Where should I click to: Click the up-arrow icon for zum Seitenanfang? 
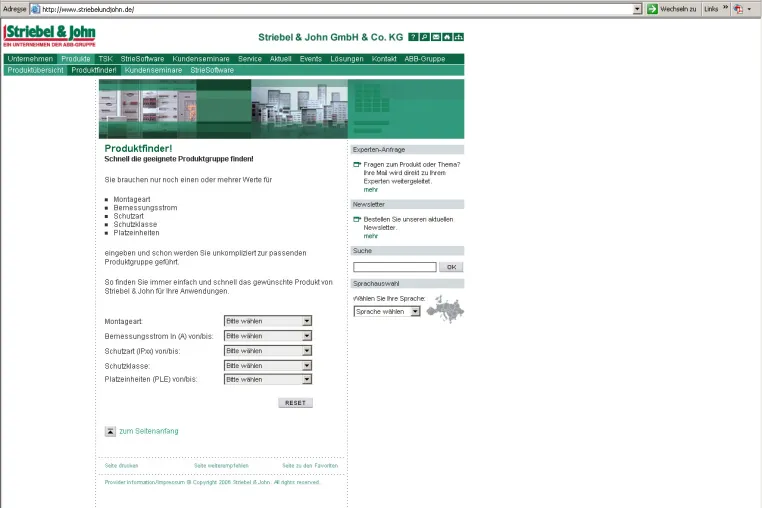point(110,431)
